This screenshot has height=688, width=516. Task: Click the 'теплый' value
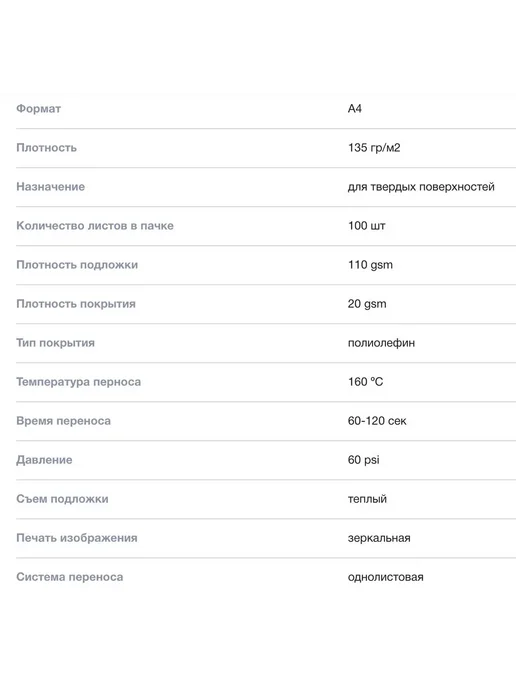(x=367, y=499)
